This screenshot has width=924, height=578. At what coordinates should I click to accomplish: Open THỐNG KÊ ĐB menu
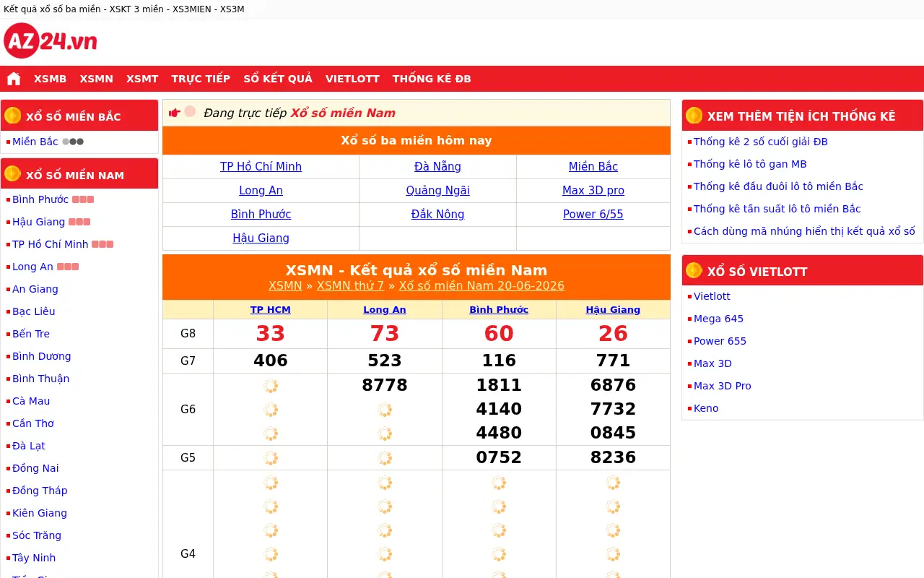click(432, 79)
